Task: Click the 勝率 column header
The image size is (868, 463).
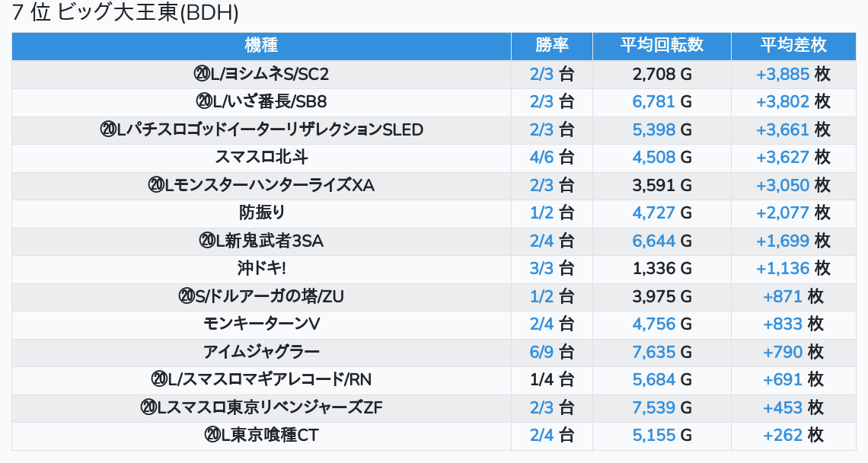Action: pyautogui.click(x=552, y=46)
